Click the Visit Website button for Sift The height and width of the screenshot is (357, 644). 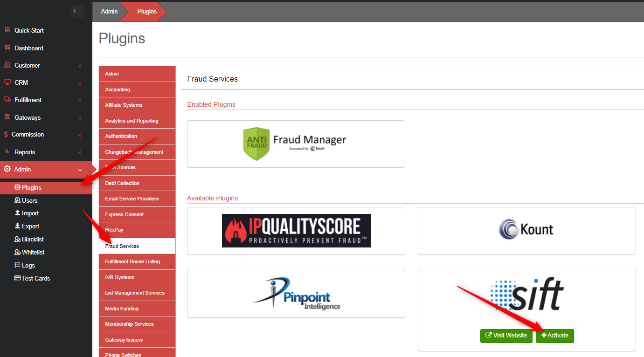(x=506, y=336)
